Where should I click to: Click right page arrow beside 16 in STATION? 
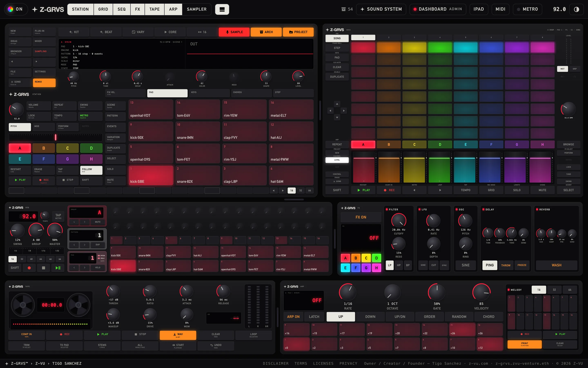point(283,190)
